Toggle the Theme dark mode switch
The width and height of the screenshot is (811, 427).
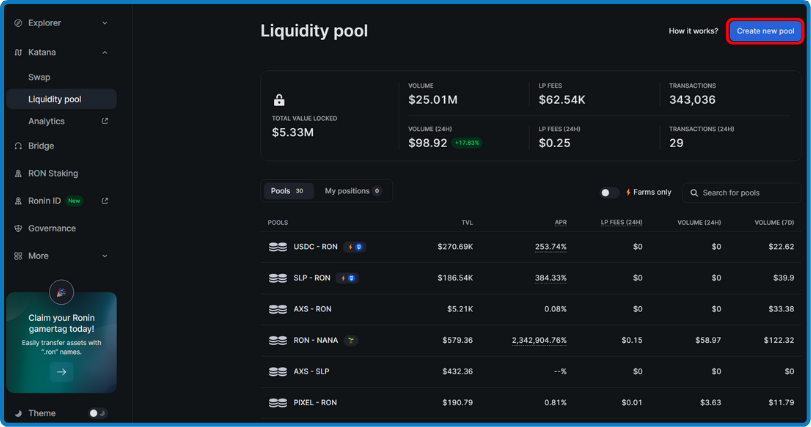click(x=98, y=413)
